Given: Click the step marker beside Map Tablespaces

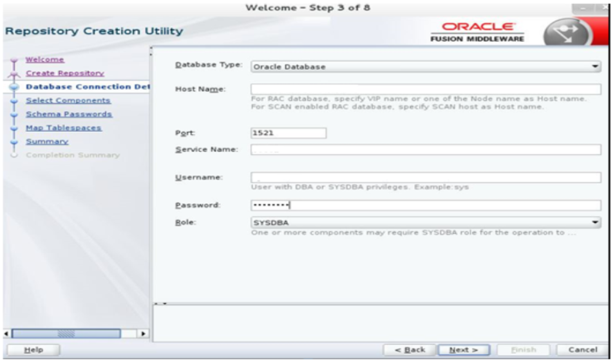Looking at the screenshot, I should click(14, 129).
